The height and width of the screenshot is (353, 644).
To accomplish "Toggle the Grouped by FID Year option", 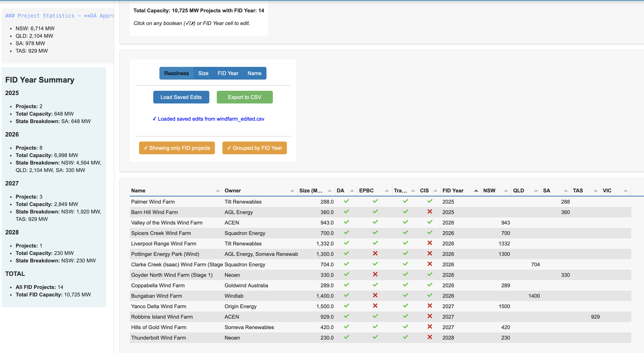I will 254,148.
